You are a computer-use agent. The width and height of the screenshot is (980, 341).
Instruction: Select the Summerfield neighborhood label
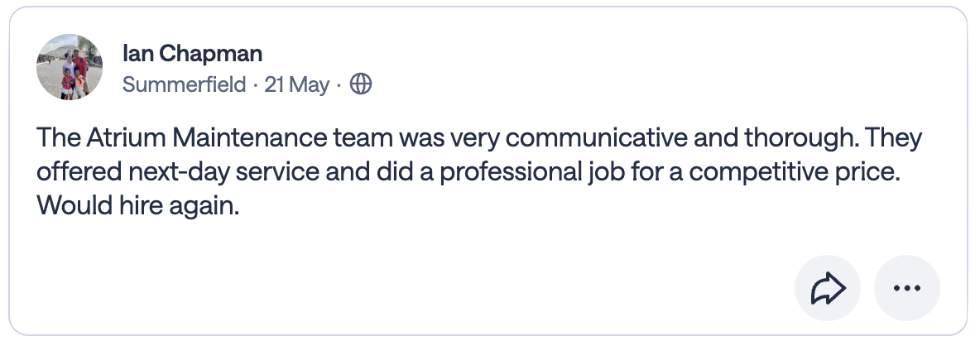[185, 84]
